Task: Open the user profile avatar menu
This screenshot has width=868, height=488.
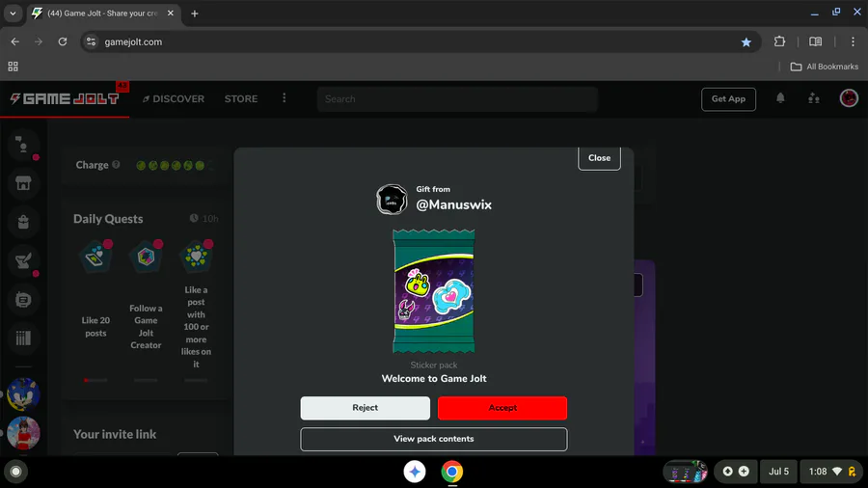Action: click(848, 98)
